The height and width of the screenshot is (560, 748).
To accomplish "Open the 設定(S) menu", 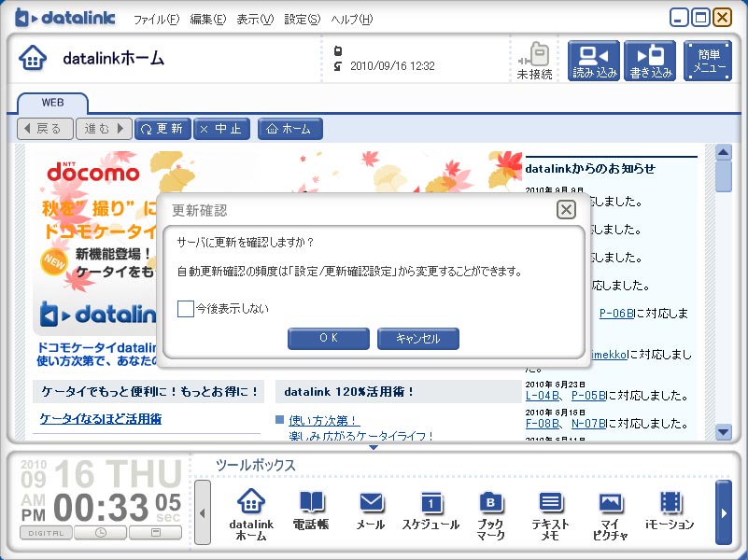I will click(302, 20).
